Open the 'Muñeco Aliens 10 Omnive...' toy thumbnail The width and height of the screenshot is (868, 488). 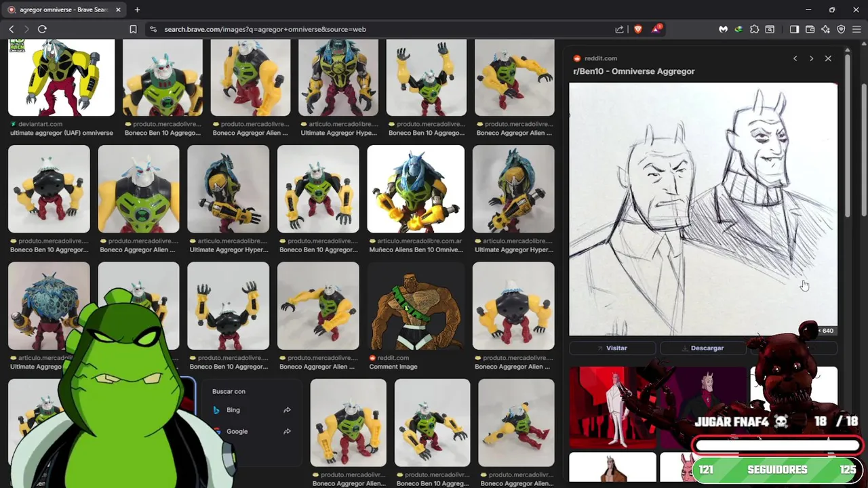coord(416,188)
